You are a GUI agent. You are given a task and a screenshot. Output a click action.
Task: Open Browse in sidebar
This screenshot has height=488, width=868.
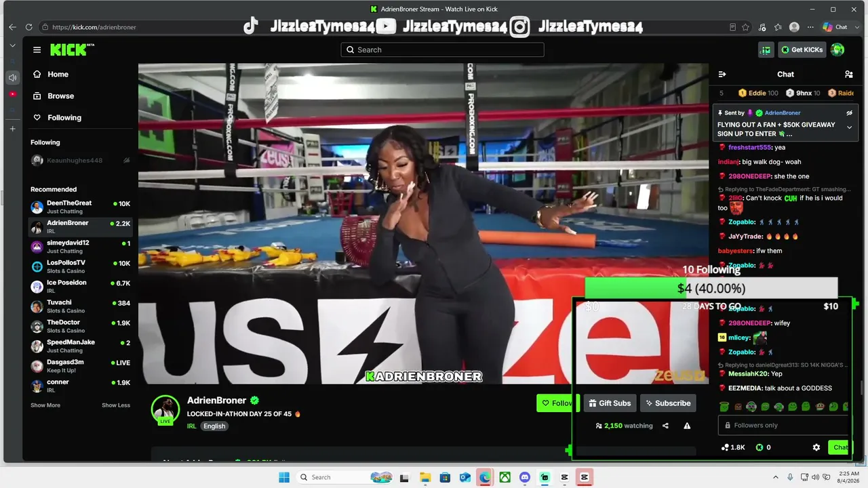click(x=60, y=96)
